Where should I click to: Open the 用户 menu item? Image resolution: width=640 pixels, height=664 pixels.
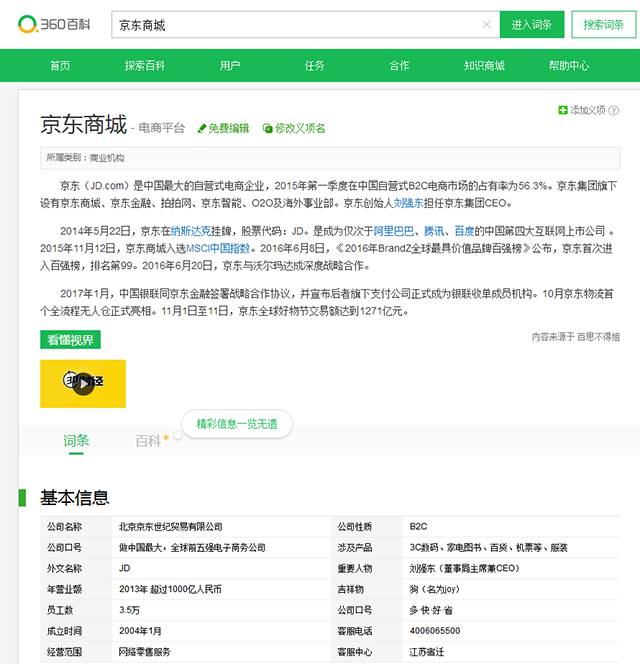230,65
